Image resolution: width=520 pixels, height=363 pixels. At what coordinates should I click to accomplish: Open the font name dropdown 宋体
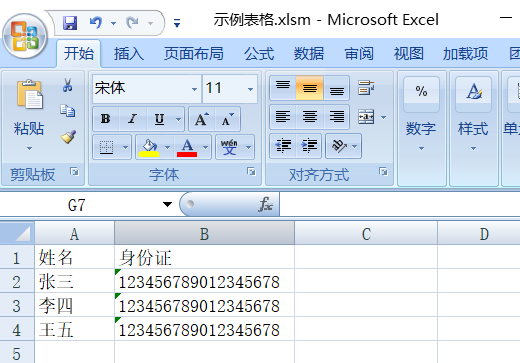147,89
